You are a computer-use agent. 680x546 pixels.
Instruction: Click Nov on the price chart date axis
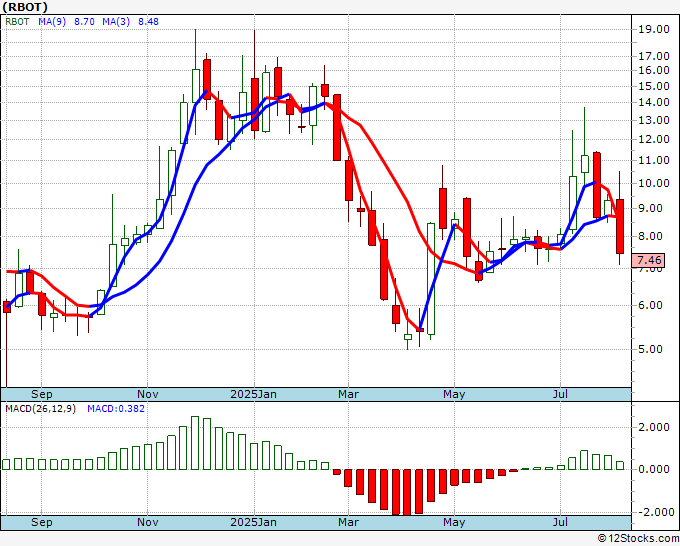pyautogui.click(x=147, y=394)
